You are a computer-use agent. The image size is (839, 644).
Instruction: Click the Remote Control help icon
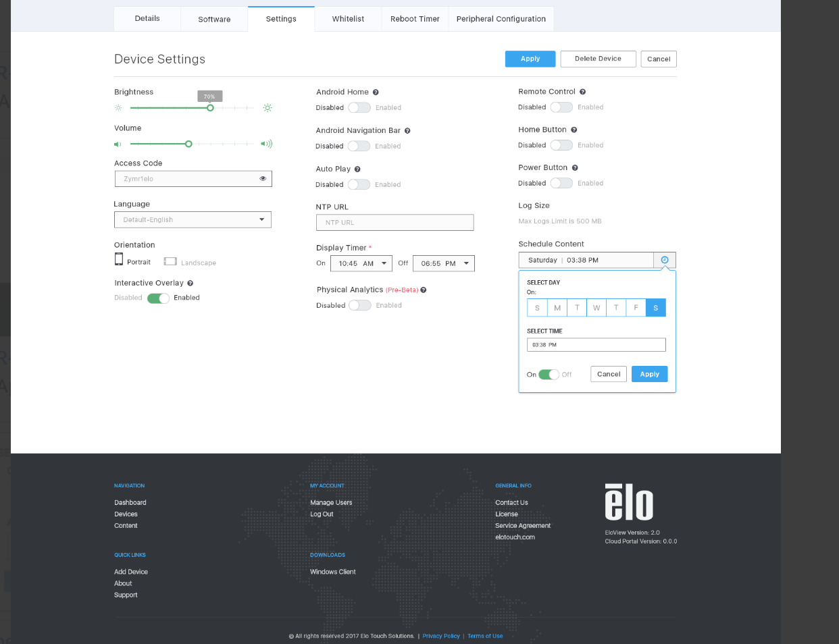tap(582, 92)
